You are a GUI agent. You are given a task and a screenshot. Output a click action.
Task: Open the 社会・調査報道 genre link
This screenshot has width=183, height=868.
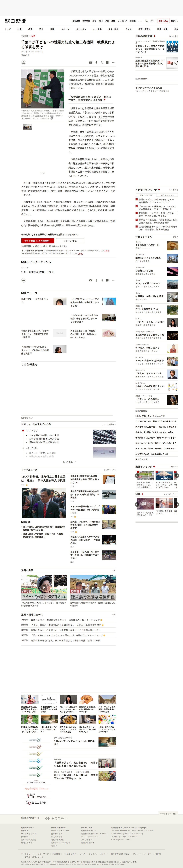30,272
